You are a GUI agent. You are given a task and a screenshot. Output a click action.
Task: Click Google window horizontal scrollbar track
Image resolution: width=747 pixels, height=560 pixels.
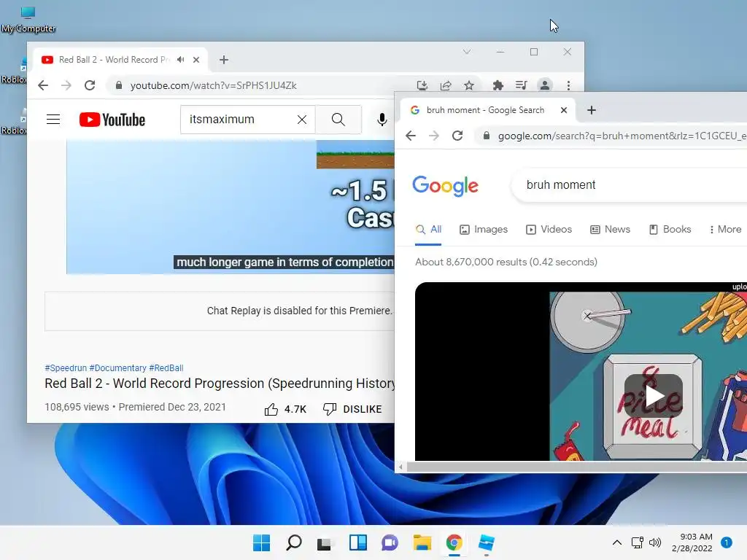pos(576,467)
